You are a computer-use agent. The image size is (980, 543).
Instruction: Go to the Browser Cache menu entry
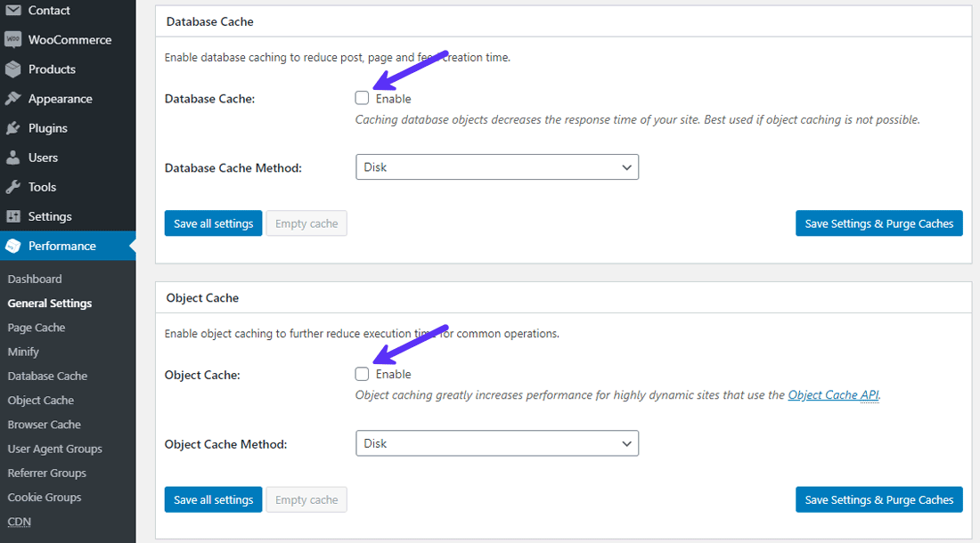pyautogui.click(x=44, y=424)
